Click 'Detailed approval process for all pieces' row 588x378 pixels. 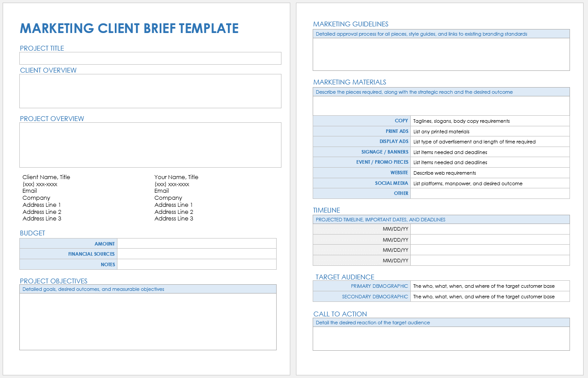[441, 34]
